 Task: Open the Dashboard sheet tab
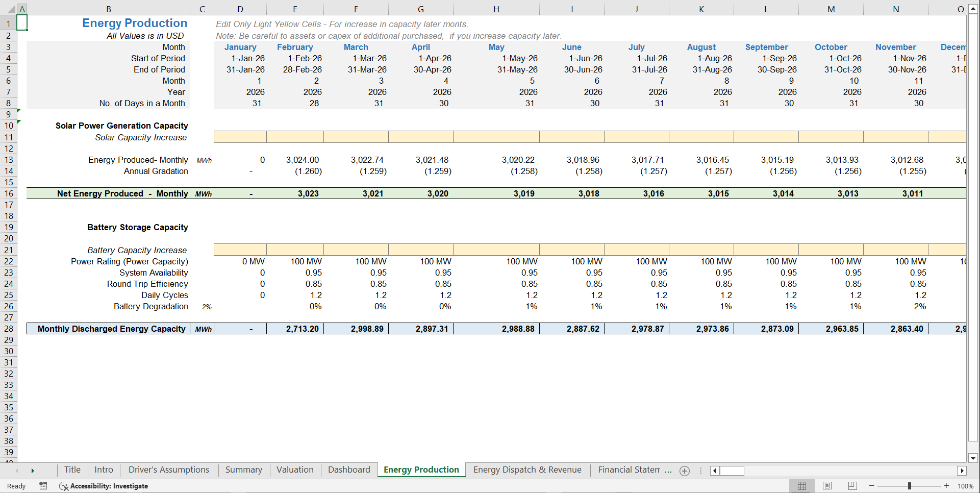coord(348,470)
